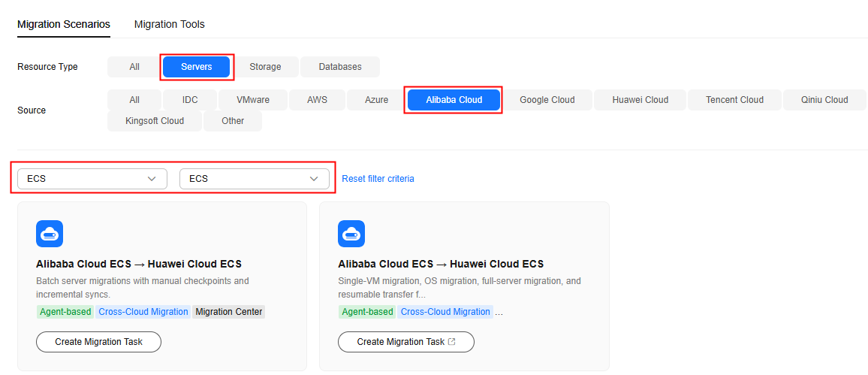
Task: Click the first ECS dropdown chevron arrow
Action: [x=152, y=179]
